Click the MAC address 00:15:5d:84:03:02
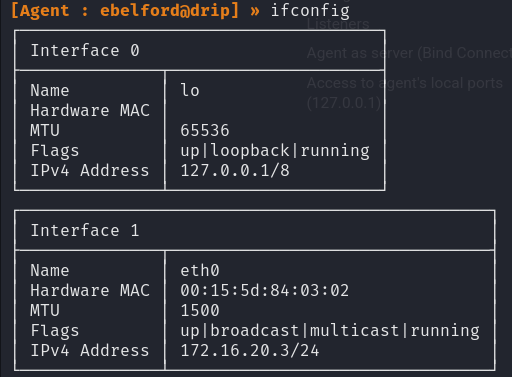The image size is (512, 377). pyautogui.click(x=265, y=290)
